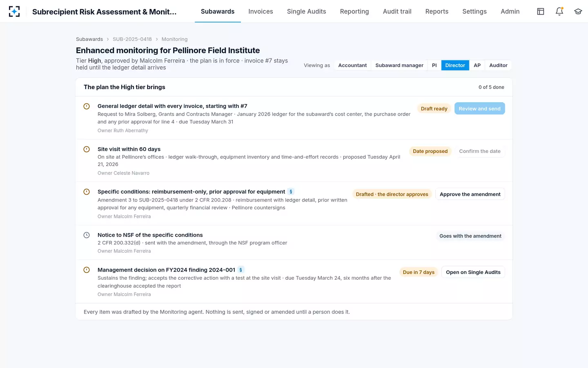
Task: Open the graduation cap help icon
Action: (578, 11)
